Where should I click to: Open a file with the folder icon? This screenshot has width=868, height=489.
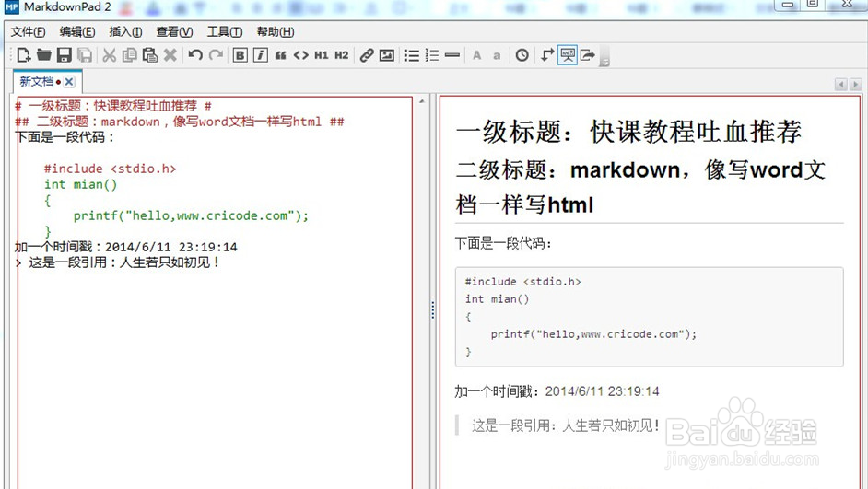(43, 54)
